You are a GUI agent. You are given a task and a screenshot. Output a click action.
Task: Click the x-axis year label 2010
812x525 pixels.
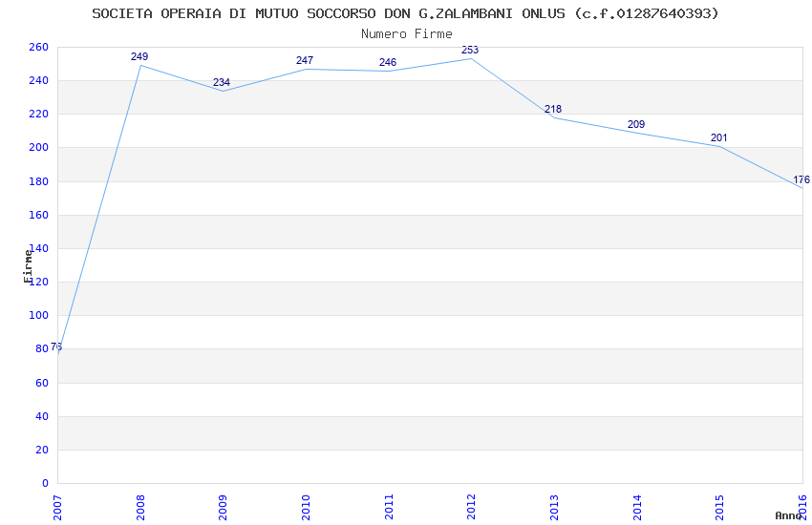point(306,508)
